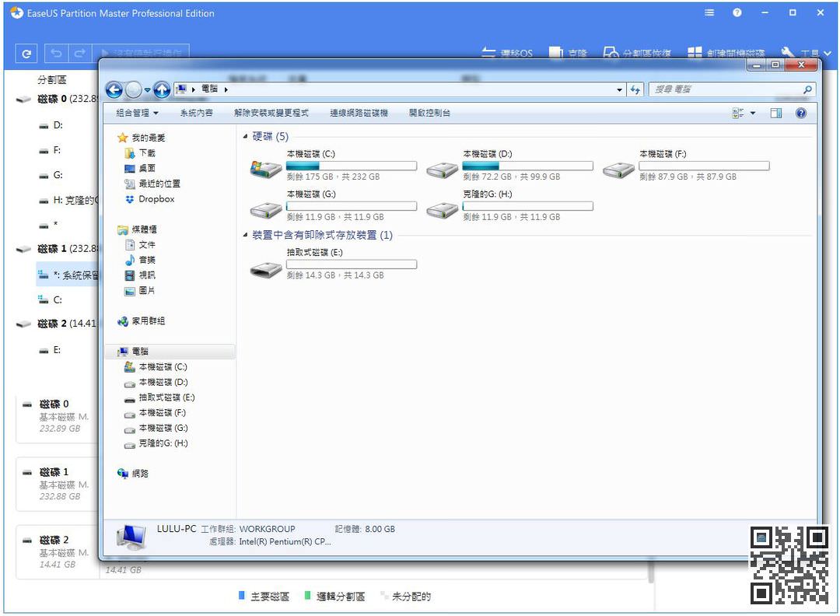Screen dimensions: 840x616
Task: Select 本機磁碟 (D:) drive in content pane
Action: [510, 165]
